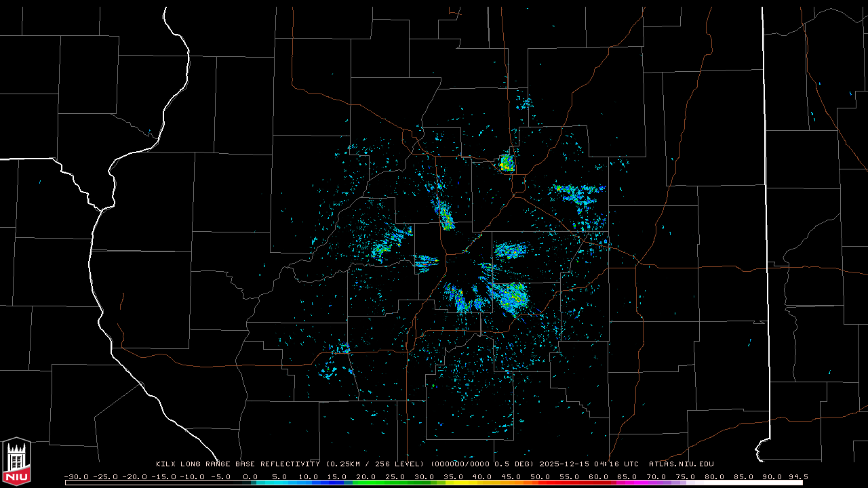Click the 30.0 label on the reflectivity scale

point(424,476)
